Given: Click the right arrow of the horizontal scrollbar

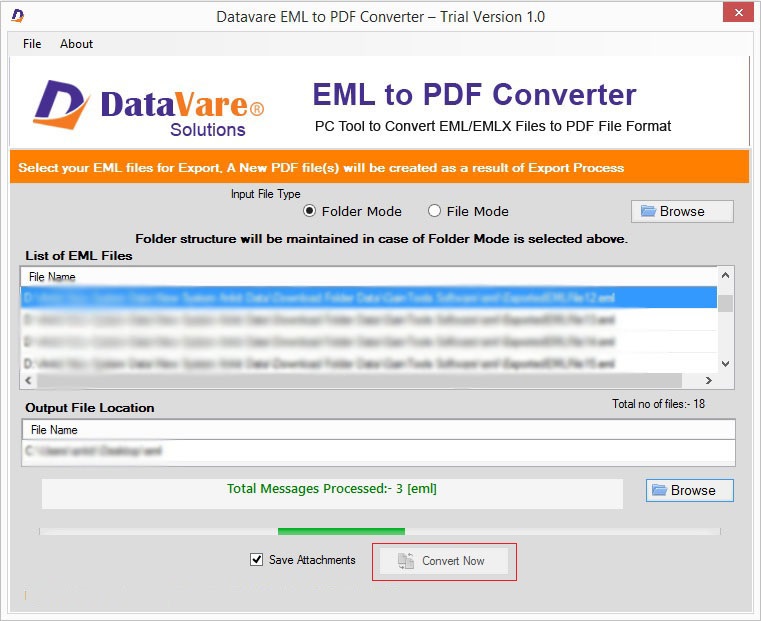Looking at the screenshot, I should tap(709, 380).
